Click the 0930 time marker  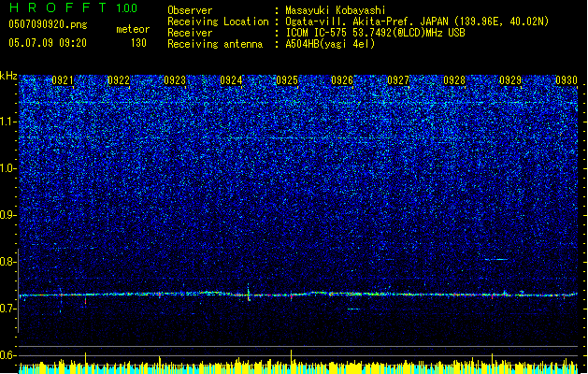tap(566, 80)
